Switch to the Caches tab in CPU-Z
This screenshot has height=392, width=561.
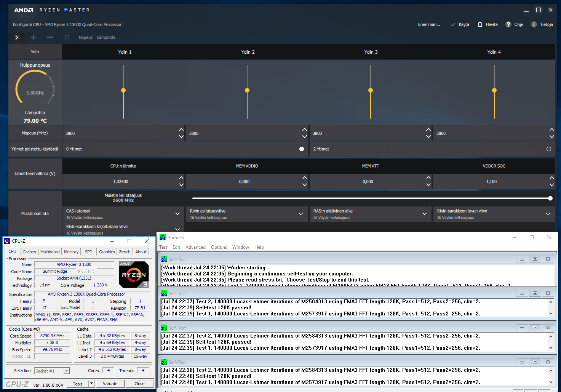(29, 252)
